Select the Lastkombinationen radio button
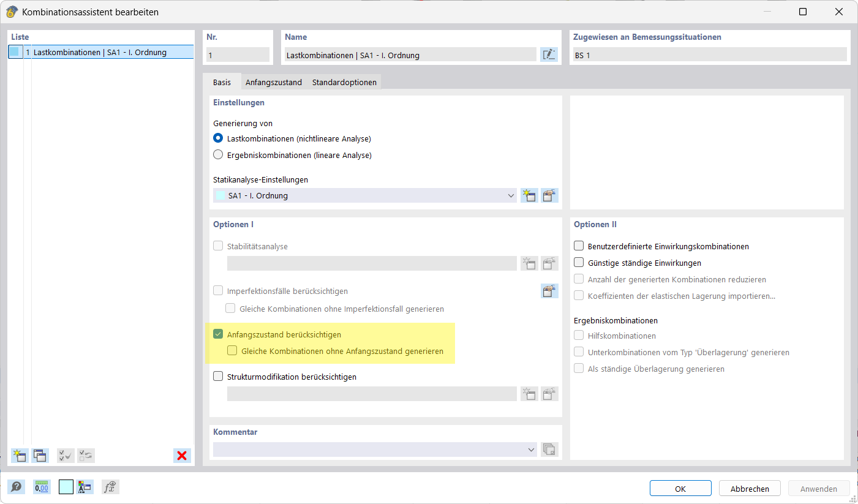The height and width of the screenshot is (504, 858). point(218,138)
